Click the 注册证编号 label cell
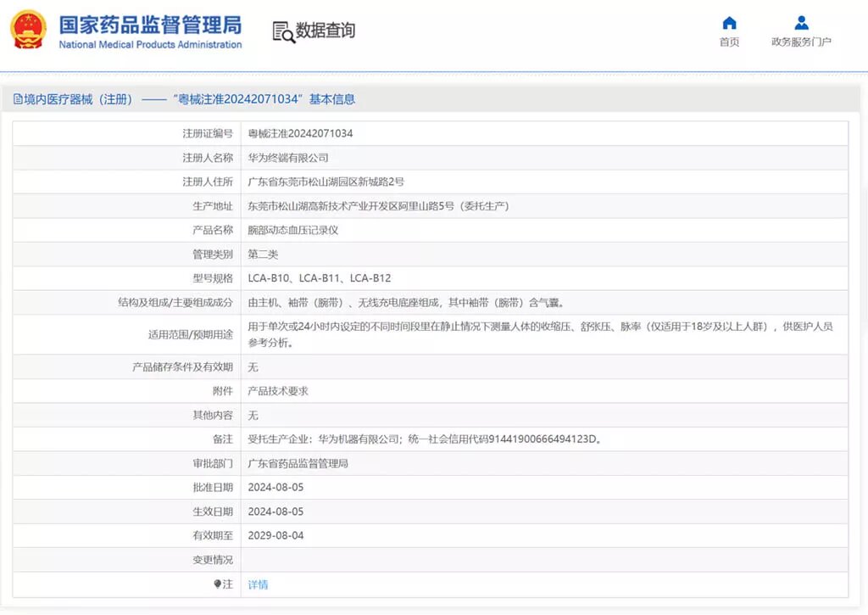The width and height of the screenshot is (868, 615). click(x=127, y=133)
